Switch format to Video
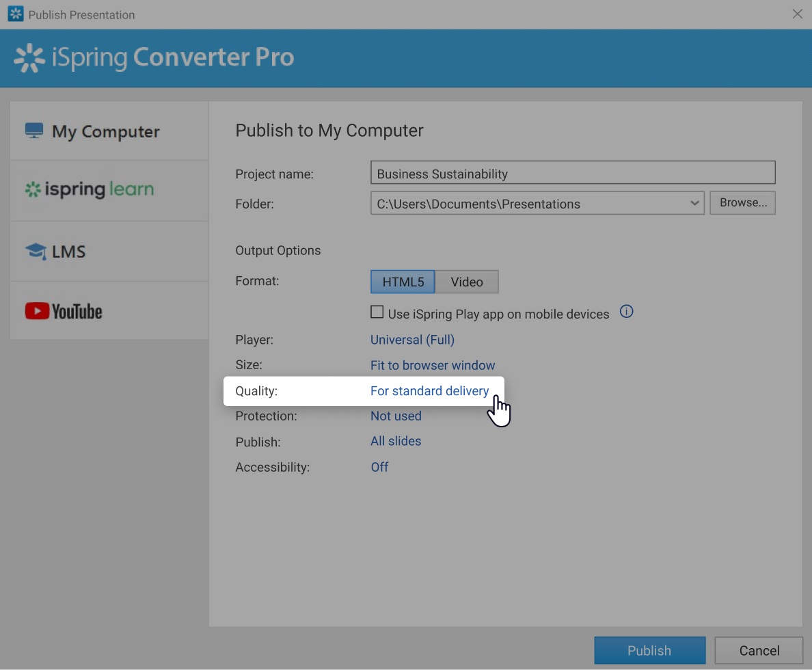The width and height of the screenshot is (812, 670). (467, 282)
